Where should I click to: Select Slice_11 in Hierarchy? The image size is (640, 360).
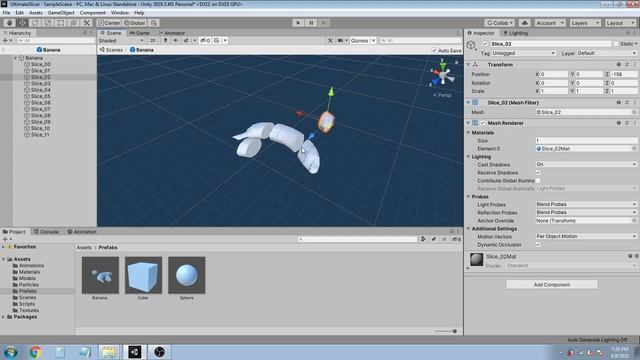click(x=40, y=135)
